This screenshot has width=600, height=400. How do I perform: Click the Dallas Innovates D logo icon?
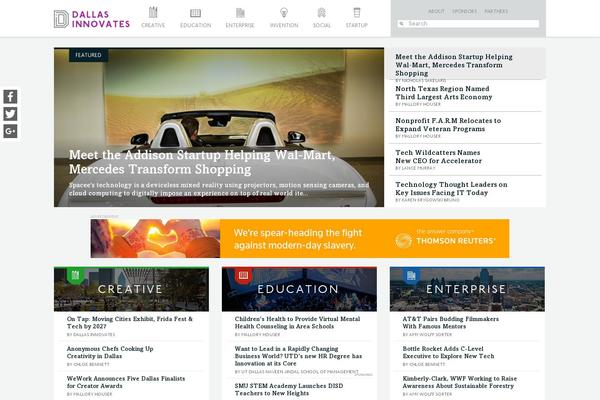[x=61, y=19]
